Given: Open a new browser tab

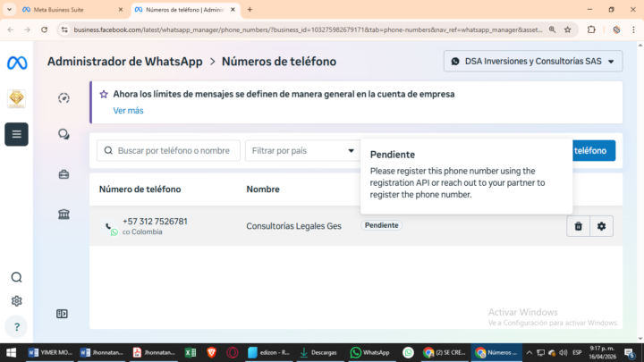Looking at the screenshot, I should 250,10.
